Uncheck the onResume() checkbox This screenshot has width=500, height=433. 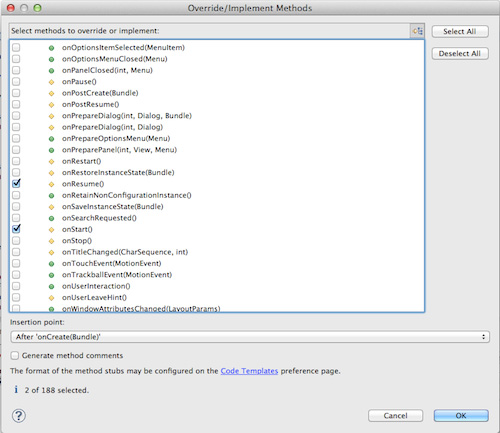pos(16,183)
